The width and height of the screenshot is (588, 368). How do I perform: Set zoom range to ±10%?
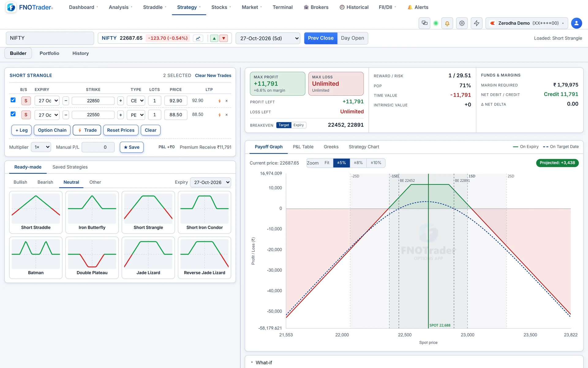pos(376,163)
